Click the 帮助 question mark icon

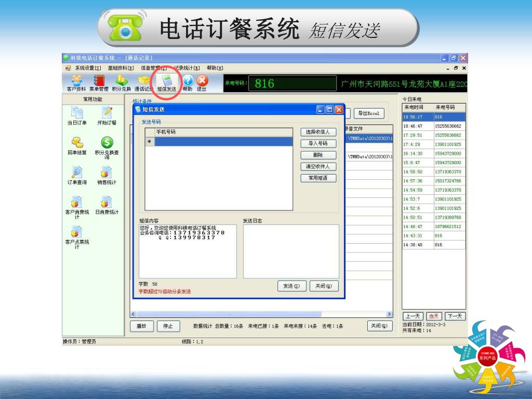coord(188,83)
